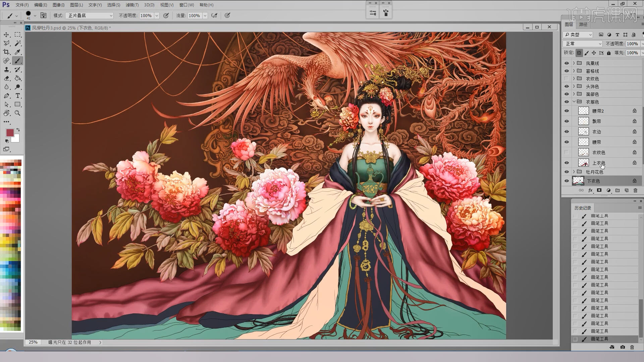Collapse the 衣服色 layer group
The image size is (644, 362).
574,102
